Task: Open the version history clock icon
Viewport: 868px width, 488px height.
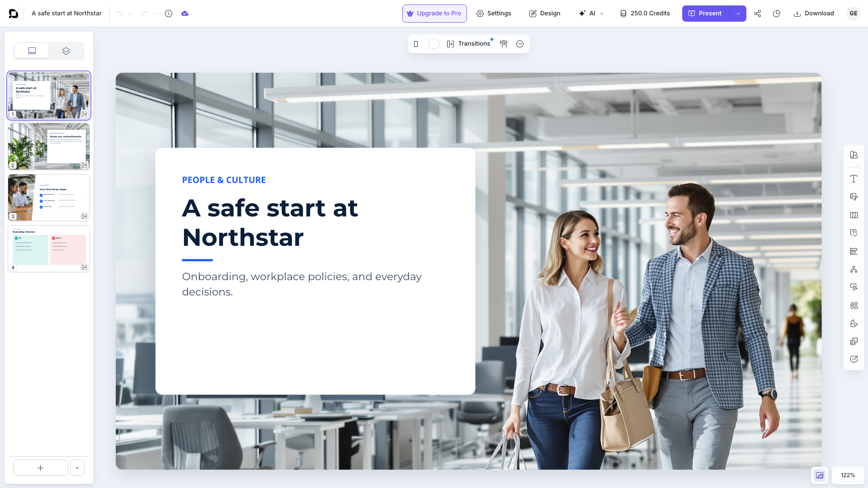Action: point(169,14)
